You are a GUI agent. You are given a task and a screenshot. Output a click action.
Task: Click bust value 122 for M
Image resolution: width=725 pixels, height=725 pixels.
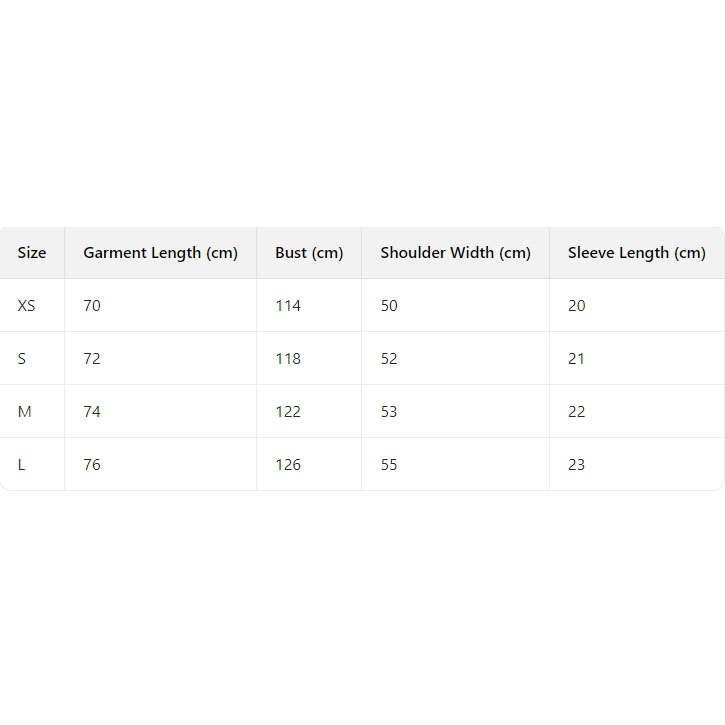click(288, 412)
